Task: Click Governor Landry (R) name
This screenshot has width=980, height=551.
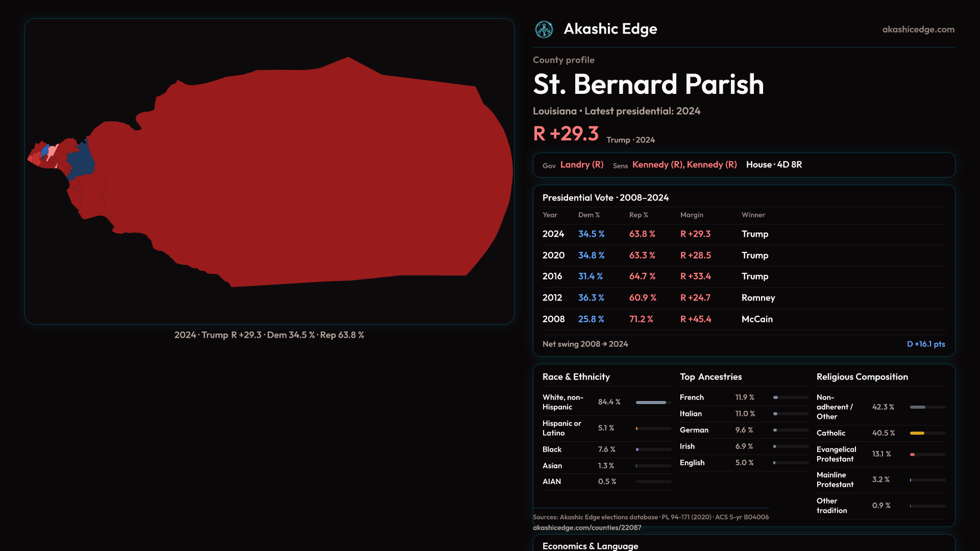Action: click(581, 165)
